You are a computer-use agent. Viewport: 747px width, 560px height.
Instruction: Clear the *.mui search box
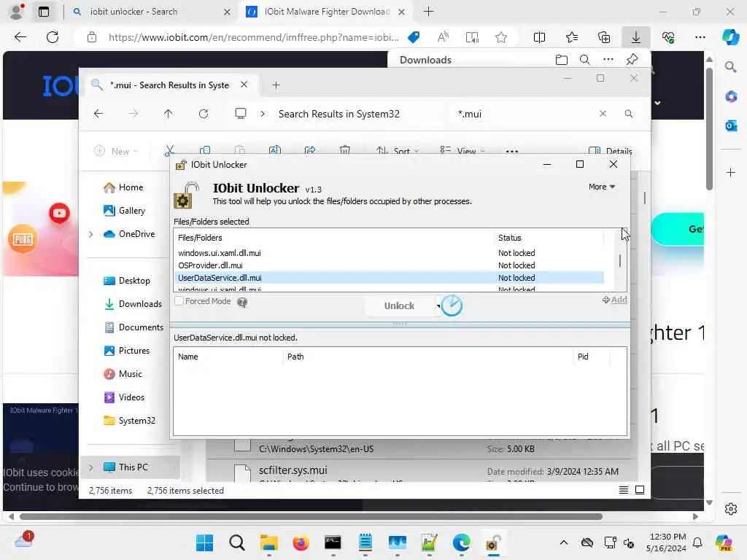[603, 114]
